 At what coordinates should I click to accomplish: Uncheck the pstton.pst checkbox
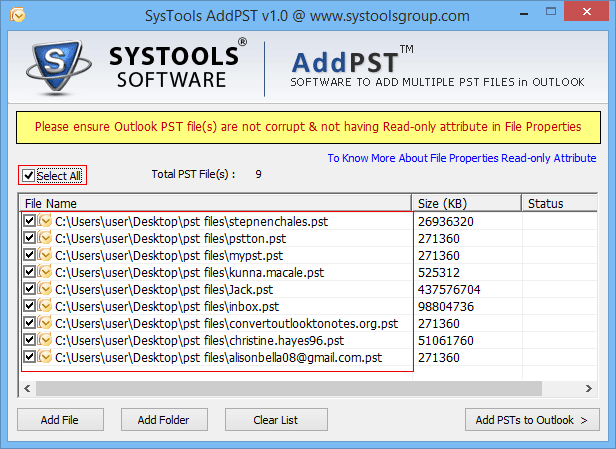pyautogui.click(x=29, y=238)
